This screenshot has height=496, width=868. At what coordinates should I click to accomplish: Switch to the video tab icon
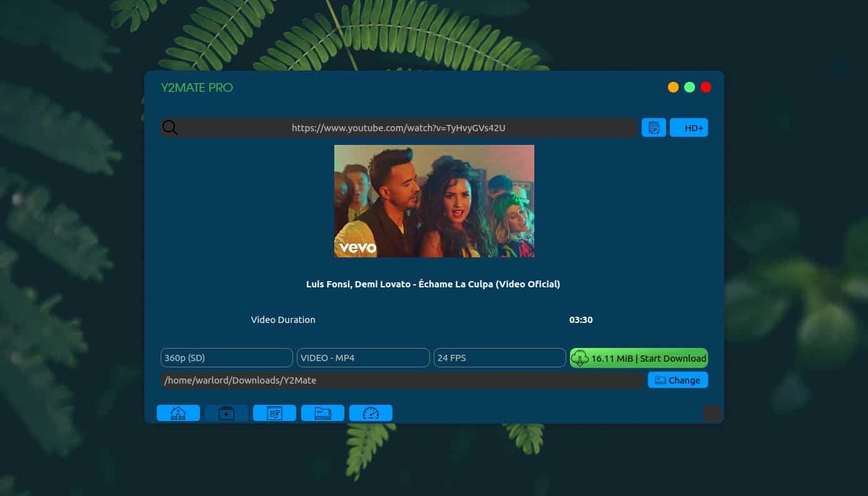point(226,413)
